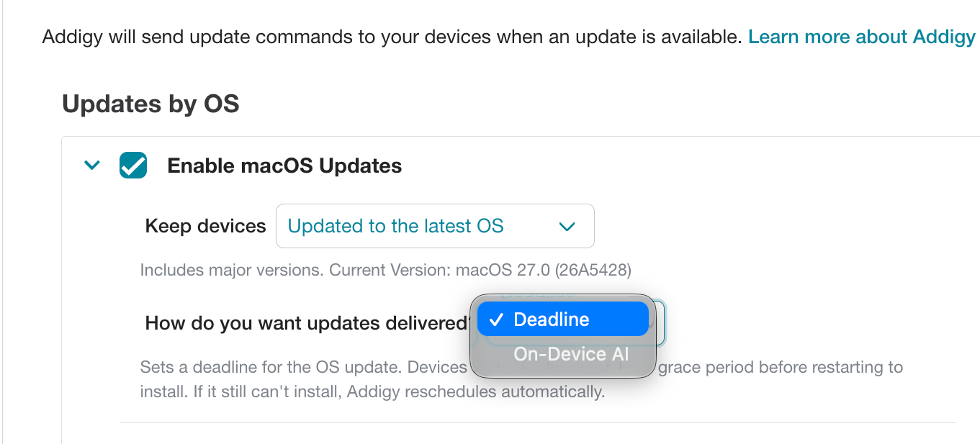Click the Keep devices label
This screenshot has width=980, height=444.
(206, 226)
